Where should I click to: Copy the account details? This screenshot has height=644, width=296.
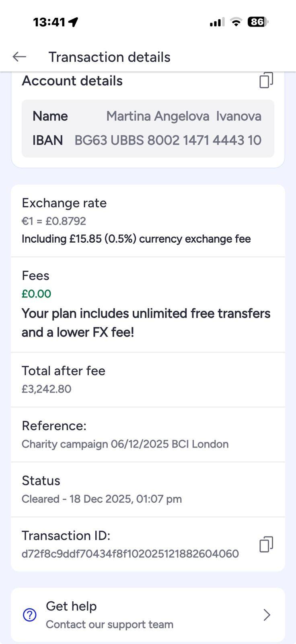coord(266,80)
